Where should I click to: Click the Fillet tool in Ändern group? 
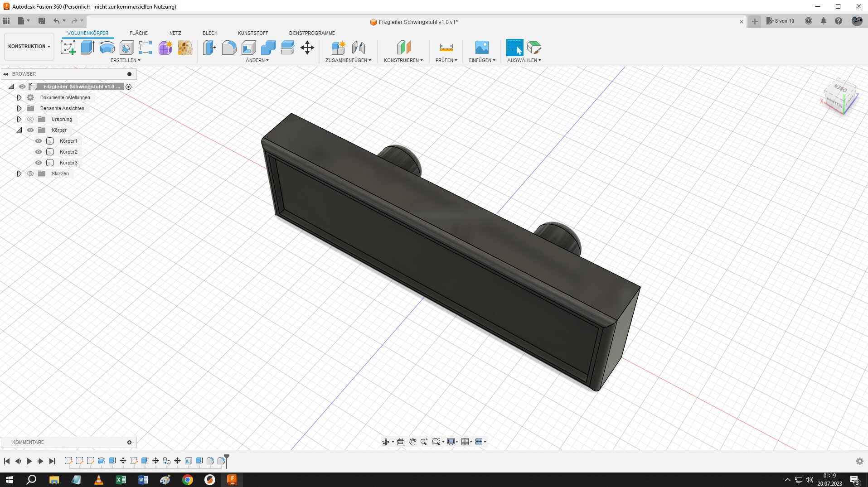[x=229, y=48]
